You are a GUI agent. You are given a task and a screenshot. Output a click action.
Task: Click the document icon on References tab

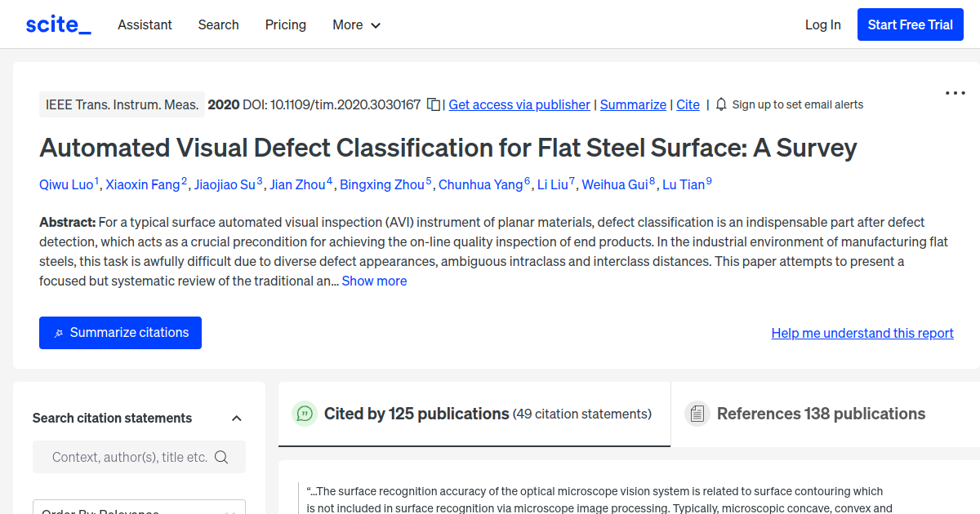coord(697,414)
